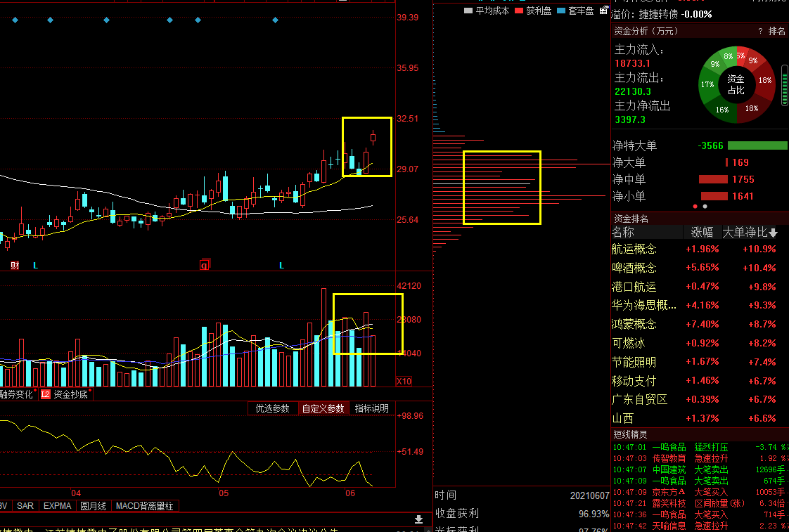Click the 传智教育 急速拉升 alert
This screenshot has width=789, height=532.
[700, 459]
